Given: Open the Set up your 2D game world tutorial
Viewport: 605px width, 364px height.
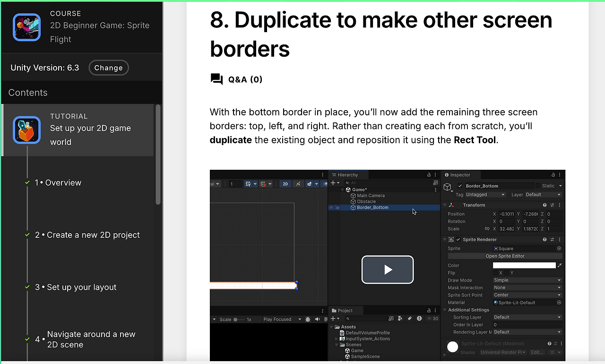Looking at the screenshot, I should (90, 135).
